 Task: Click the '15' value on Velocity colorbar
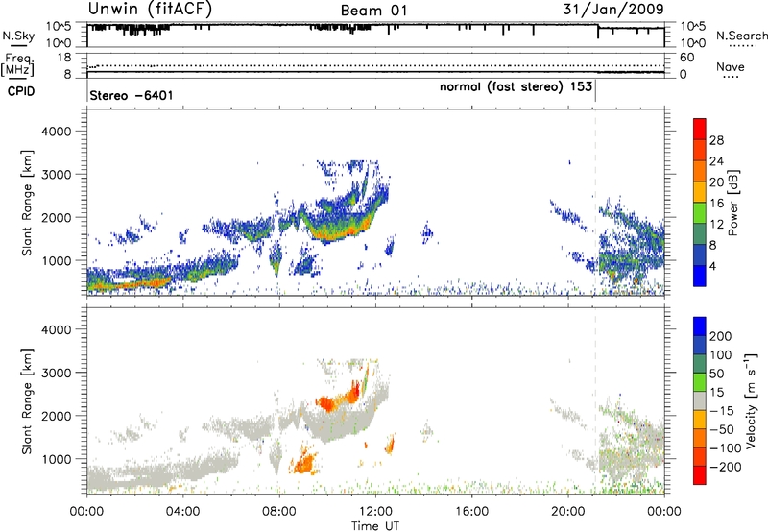click(717, 393)
